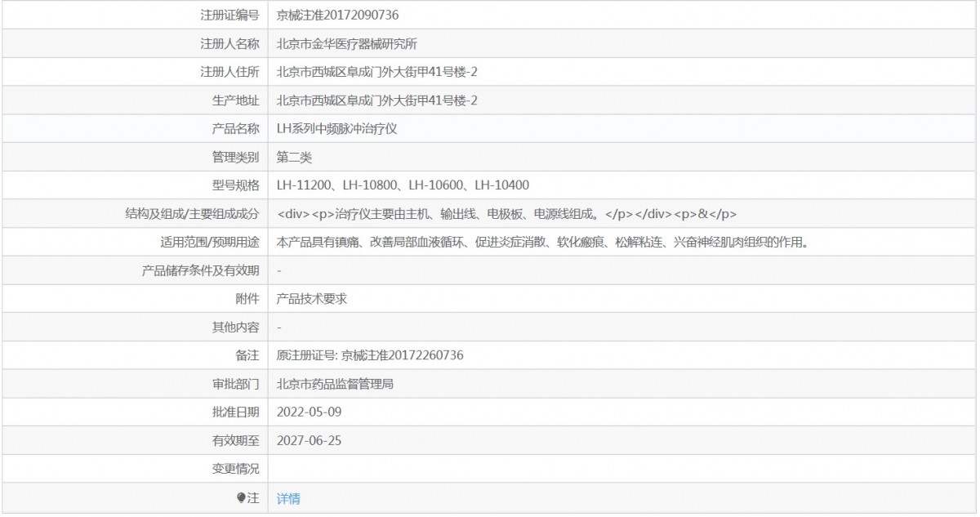The image size is (980, 517).
Task: Select registration number 京械注准20172090736
Action: click(338, 15)
